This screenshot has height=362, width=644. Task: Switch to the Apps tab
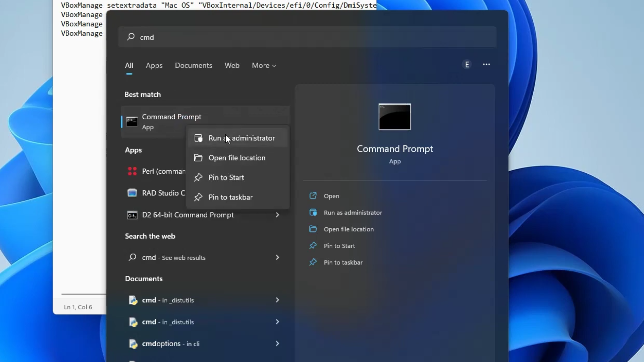point(154,65)
